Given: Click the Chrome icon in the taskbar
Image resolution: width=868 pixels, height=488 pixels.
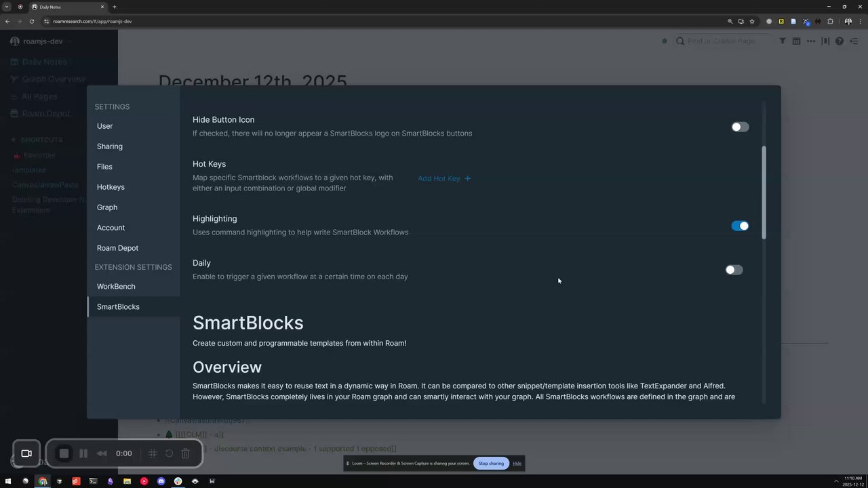Looking at the screenshot, I should 43,481.
